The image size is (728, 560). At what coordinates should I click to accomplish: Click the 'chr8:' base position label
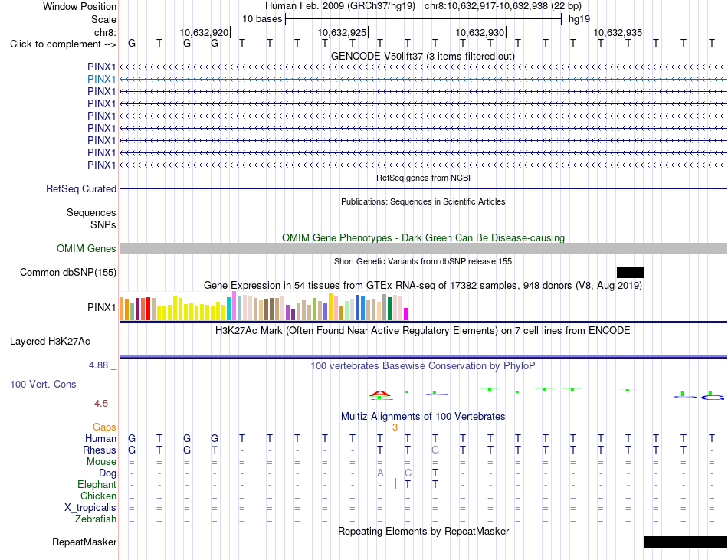pos(105,32)
